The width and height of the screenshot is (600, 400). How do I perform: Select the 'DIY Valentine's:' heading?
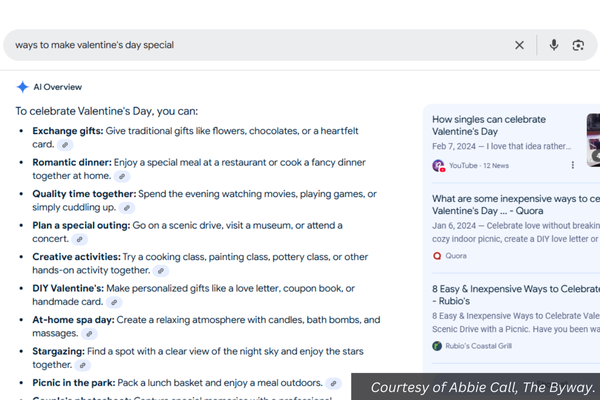(x=68, y=288)
